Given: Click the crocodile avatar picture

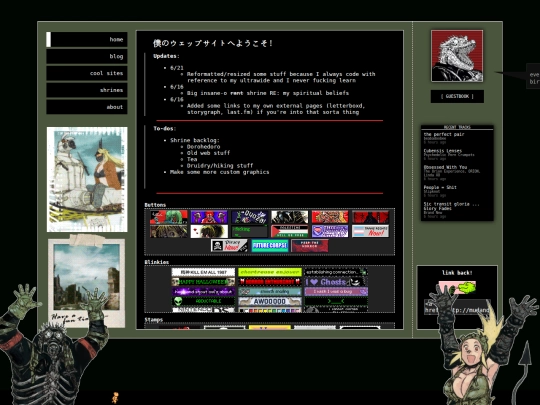Looking at the screenshot, I should (x=457, y=56).
